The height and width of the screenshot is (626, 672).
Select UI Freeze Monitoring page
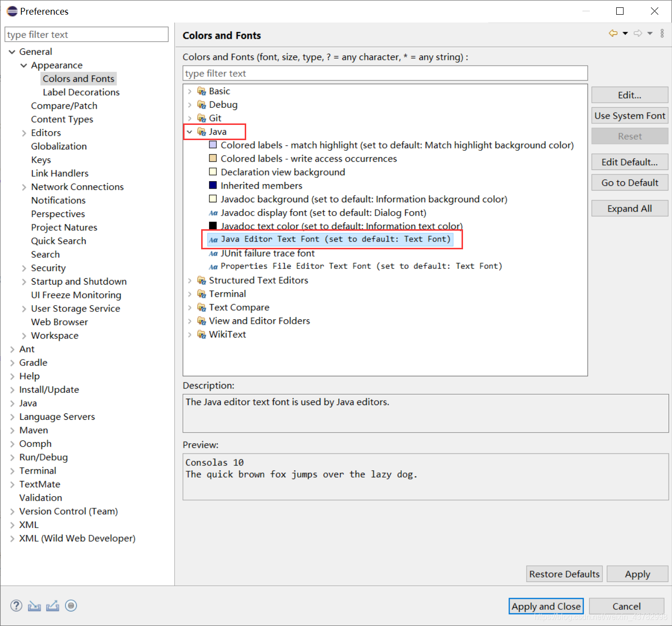[76, 295]
